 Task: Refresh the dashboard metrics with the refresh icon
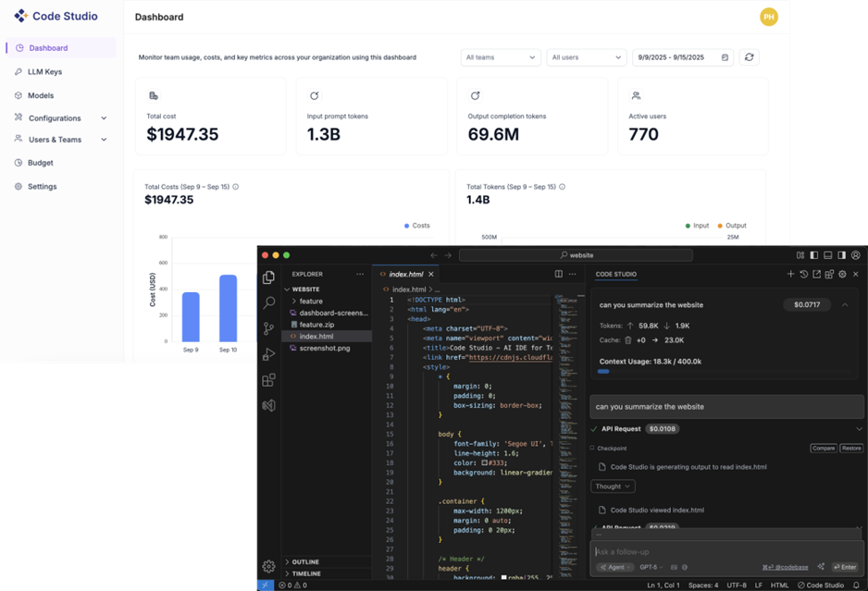coord(750,56)
